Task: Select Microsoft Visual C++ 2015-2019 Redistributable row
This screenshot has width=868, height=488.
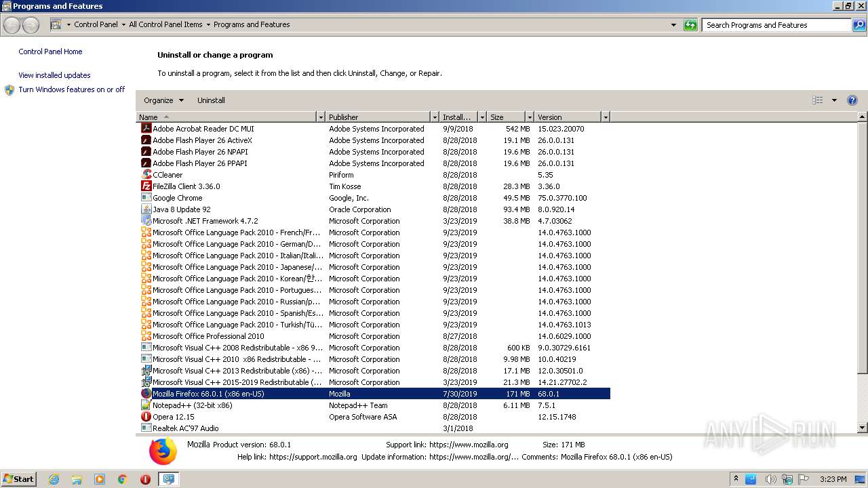Action: [x=374, y=382]
